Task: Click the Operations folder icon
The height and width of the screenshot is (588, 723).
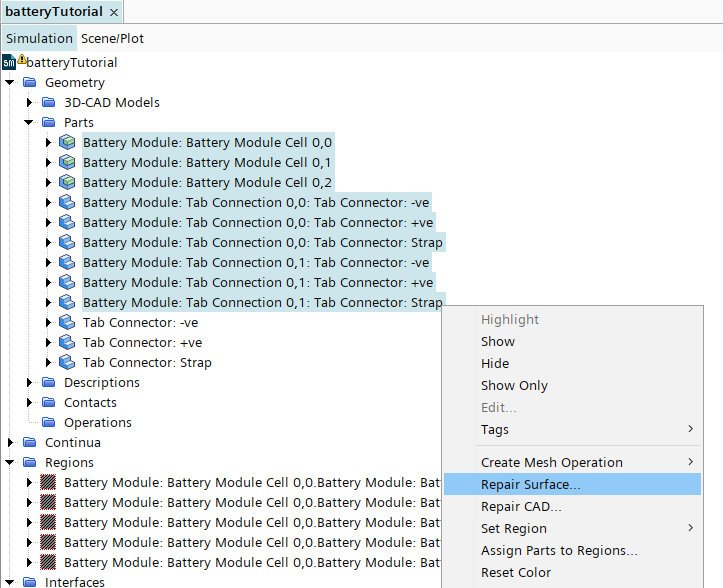Action: tap(48, 422)
